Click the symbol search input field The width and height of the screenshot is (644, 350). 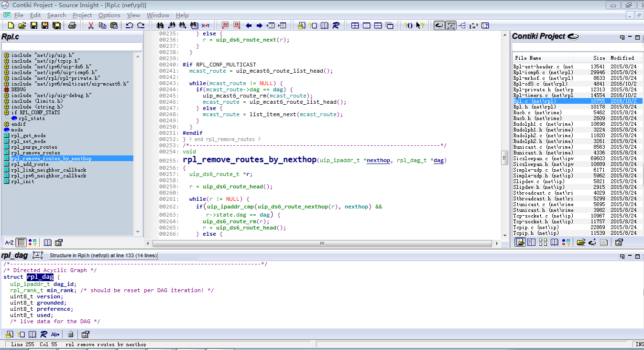tap(72, 46)
